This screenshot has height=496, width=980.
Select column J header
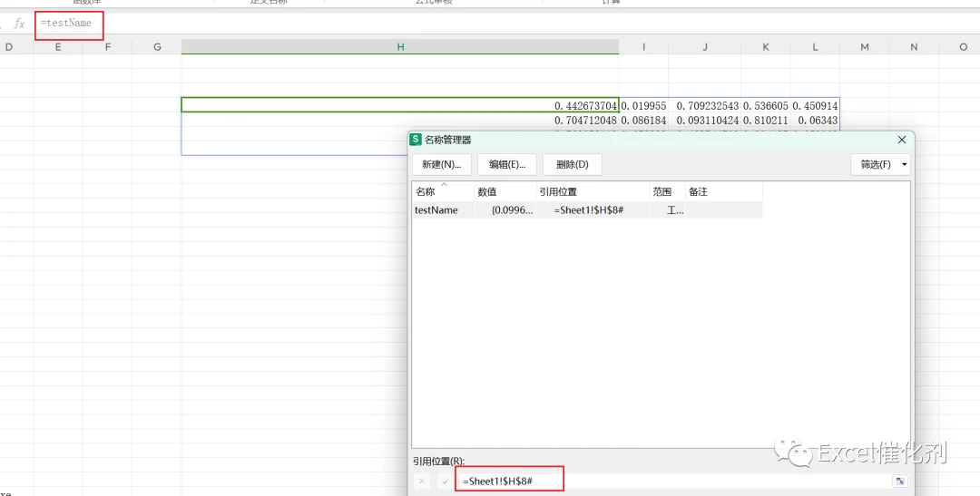(704, 47)
